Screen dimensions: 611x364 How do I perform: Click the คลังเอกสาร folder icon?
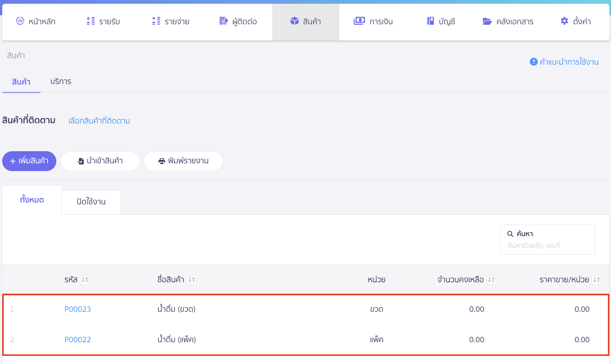tap(487, 21)
